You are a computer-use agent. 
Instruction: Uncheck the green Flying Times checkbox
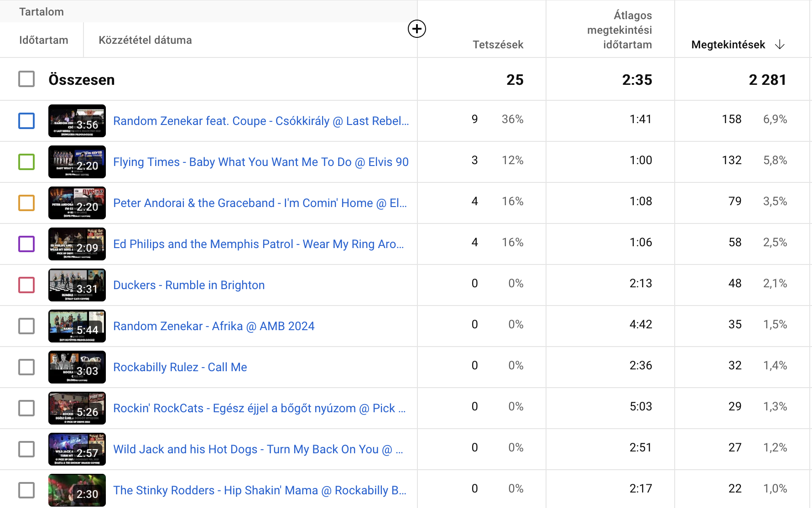(26, 162)
